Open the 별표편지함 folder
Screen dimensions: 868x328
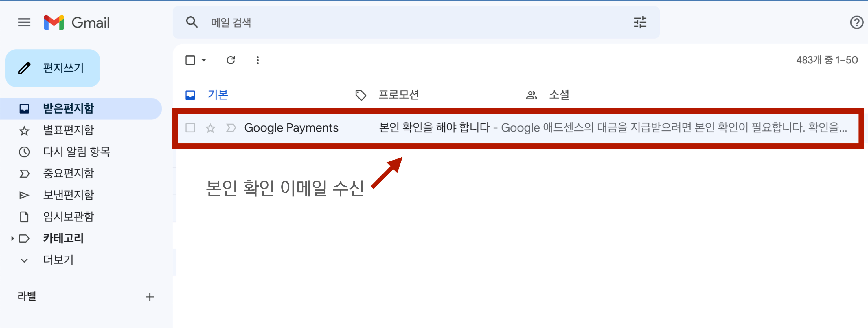(68, 130)
